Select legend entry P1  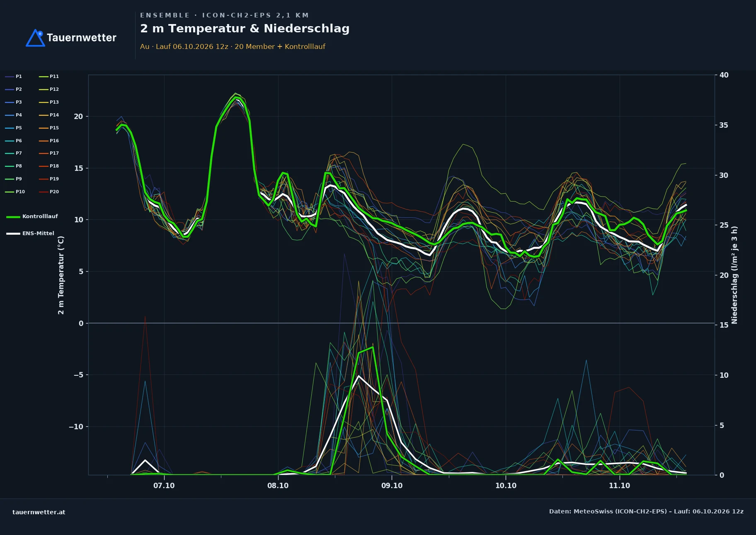[14, 77]
